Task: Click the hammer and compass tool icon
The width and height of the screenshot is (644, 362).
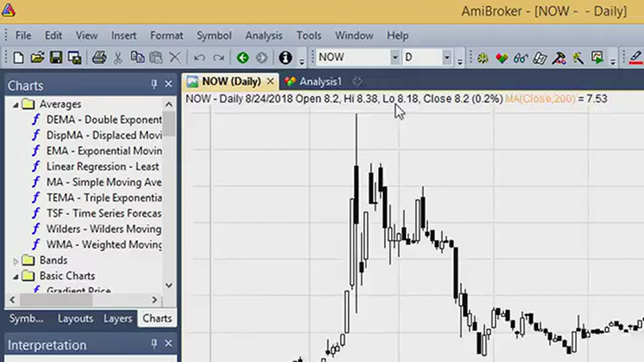Action: click(x=559, y=58)
